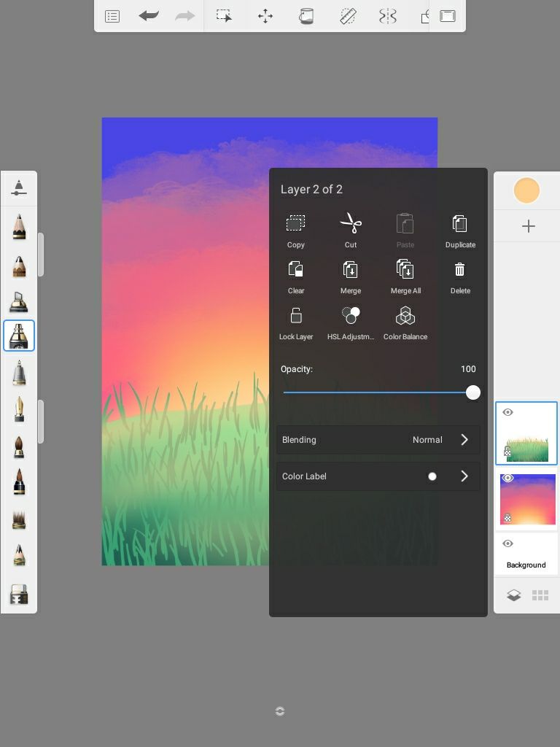The height and width of the screenshot is (747, 560).
Task: Pick the first pencil brush
Action: 19,226
